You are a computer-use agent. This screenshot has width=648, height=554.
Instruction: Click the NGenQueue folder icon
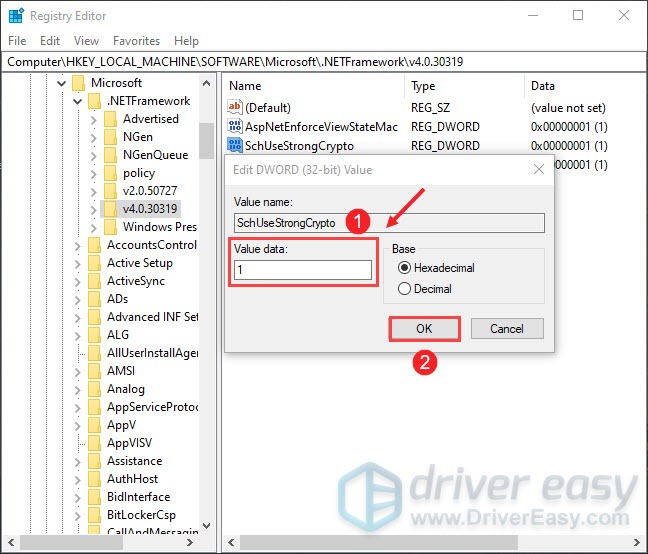point(110,155)
